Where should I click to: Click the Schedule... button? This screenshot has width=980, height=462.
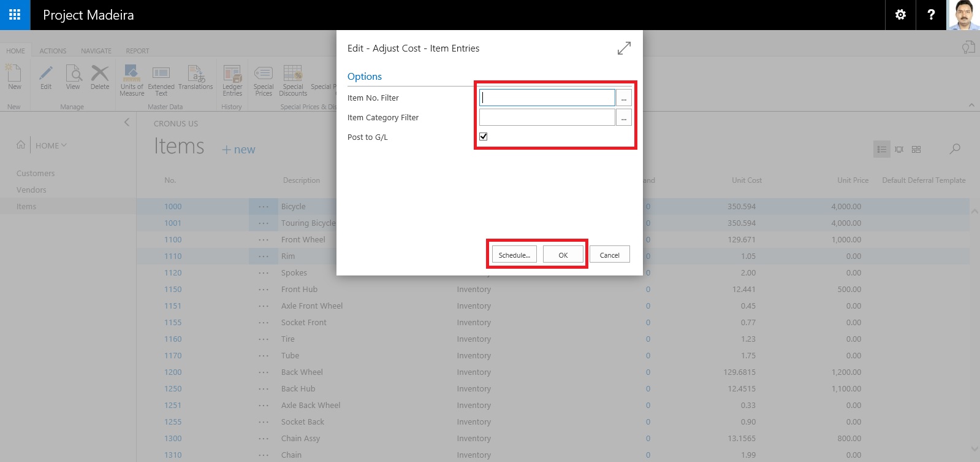click(x=514, y=255)
